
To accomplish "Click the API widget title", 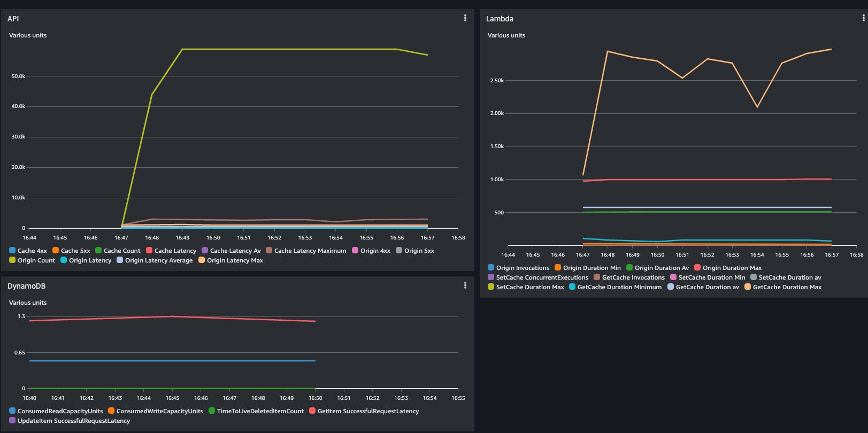I will point(13,19).
